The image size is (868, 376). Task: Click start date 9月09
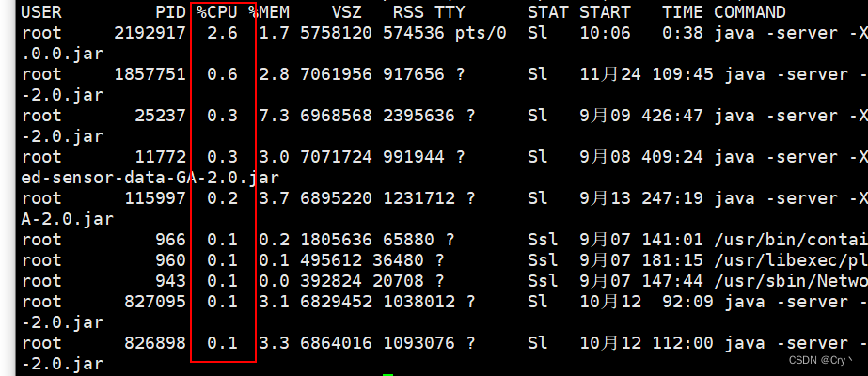(605, 116)
